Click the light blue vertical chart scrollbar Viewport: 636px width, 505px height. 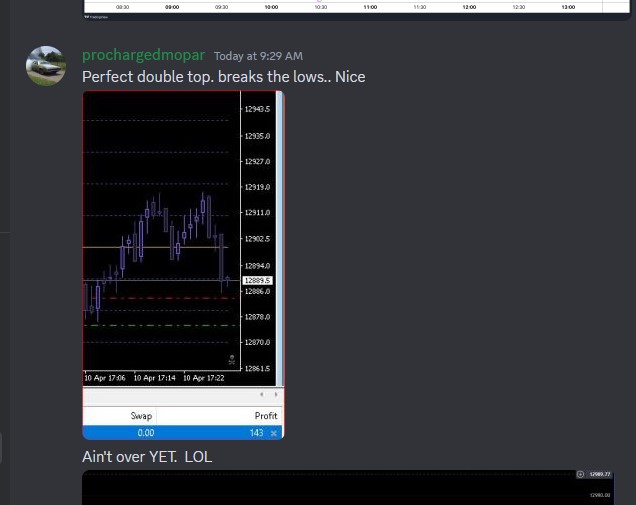[x=279, y=239]
